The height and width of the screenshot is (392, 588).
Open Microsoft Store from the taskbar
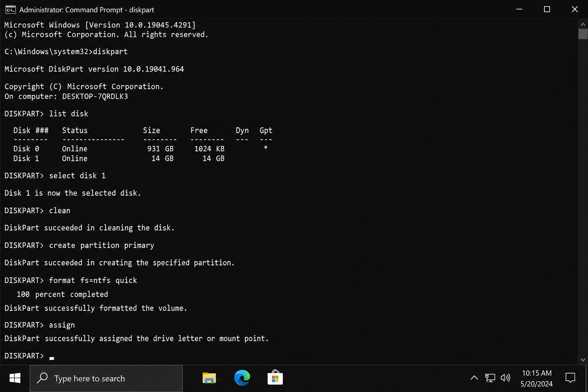coord(275,378)
